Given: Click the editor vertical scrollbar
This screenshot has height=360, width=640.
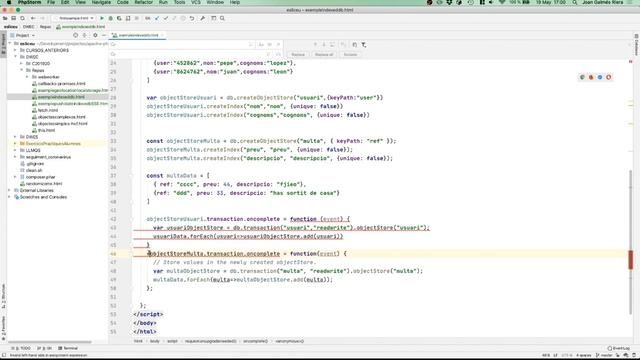Looking at the screenshot, I should (630, 241).
